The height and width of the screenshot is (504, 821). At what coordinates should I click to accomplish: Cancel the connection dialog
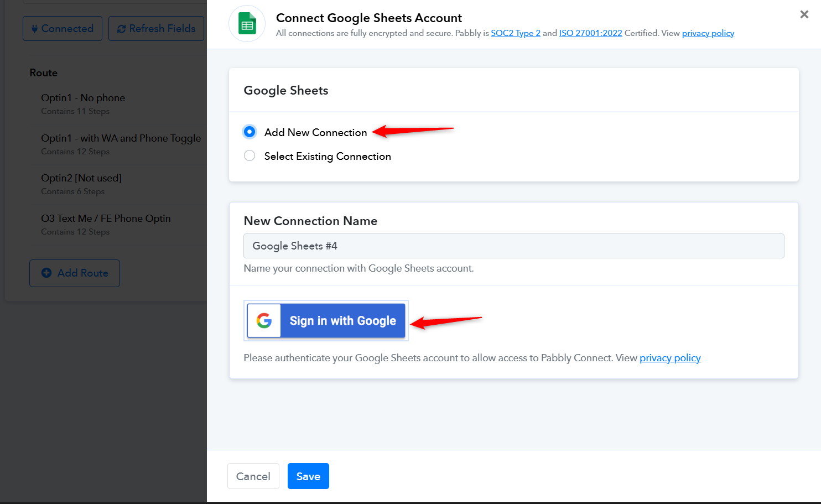point(253,476)
